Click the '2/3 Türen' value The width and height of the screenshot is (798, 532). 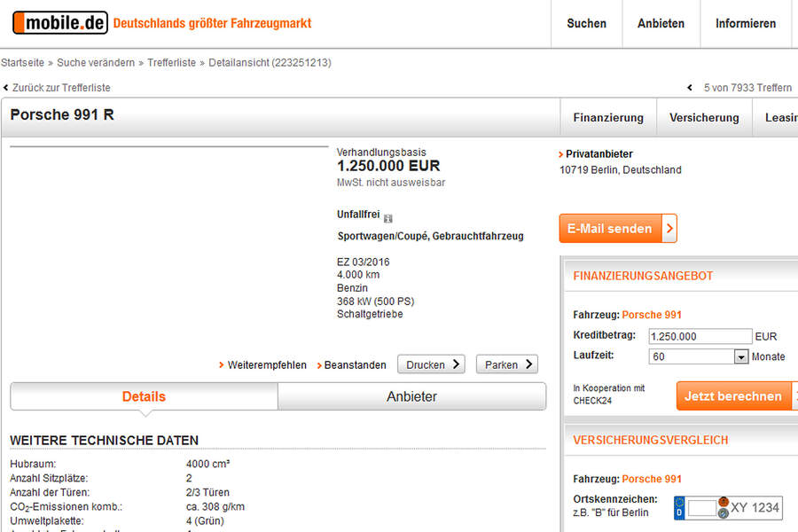[x=207, y=492]
